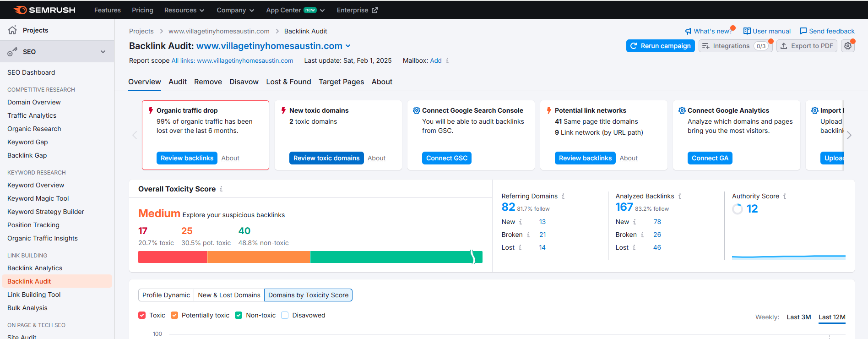Open the App Center dropdown

(x=295, y=10)
